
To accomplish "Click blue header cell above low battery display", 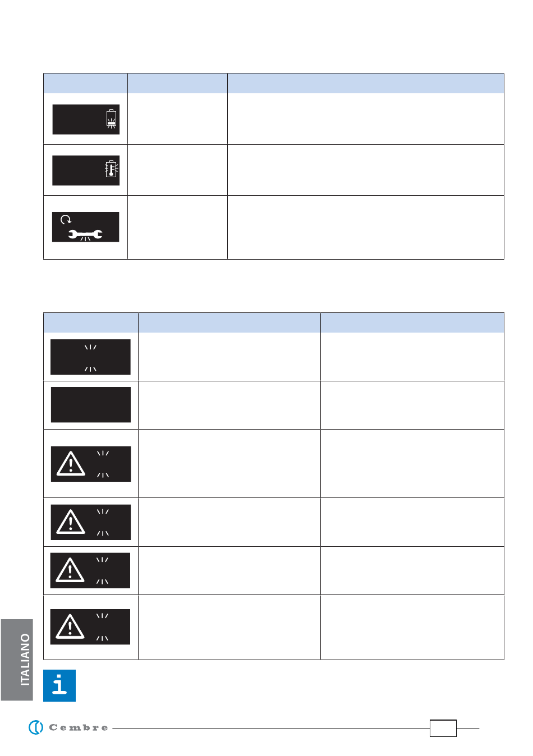I will pos(86,83).
